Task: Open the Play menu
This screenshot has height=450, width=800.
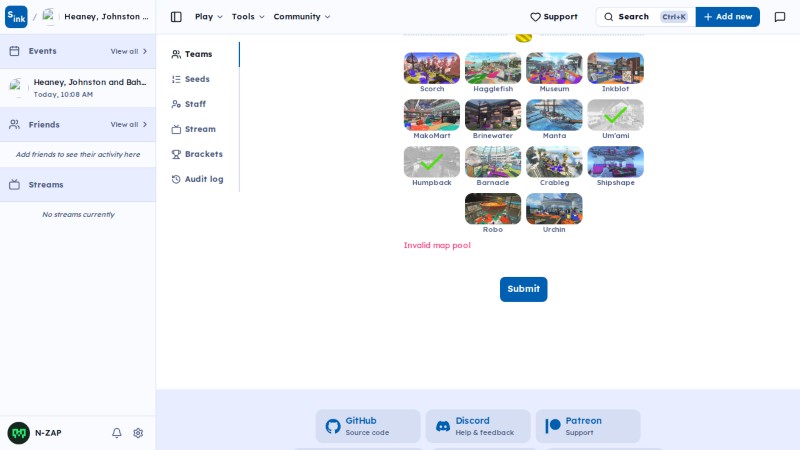Action: tap(209, 17)
